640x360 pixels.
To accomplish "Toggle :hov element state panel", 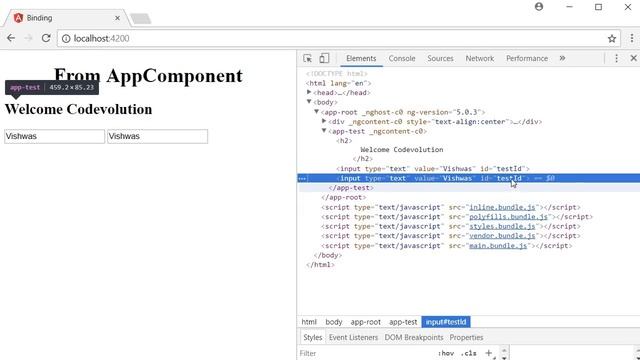I will (x=446, y=353).
